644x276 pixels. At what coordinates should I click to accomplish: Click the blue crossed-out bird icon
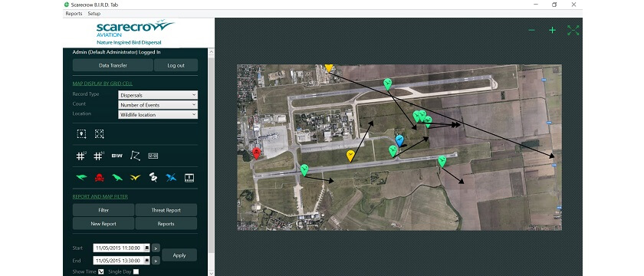(171, 178)
